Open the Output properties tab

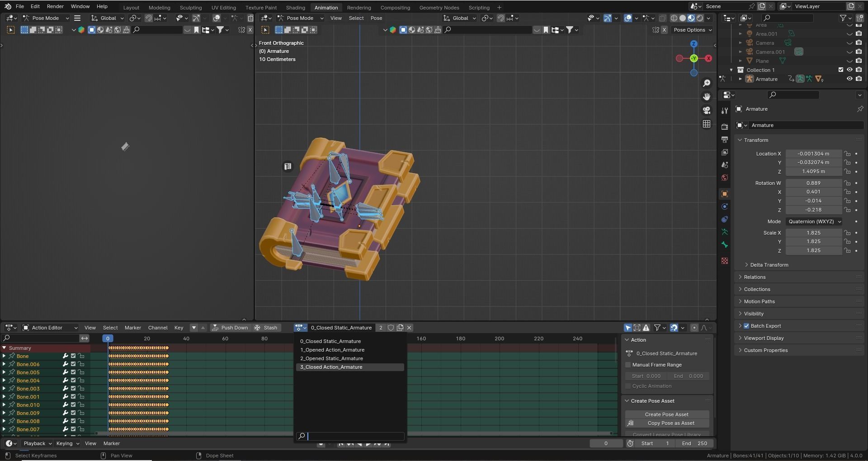[725, 139]
